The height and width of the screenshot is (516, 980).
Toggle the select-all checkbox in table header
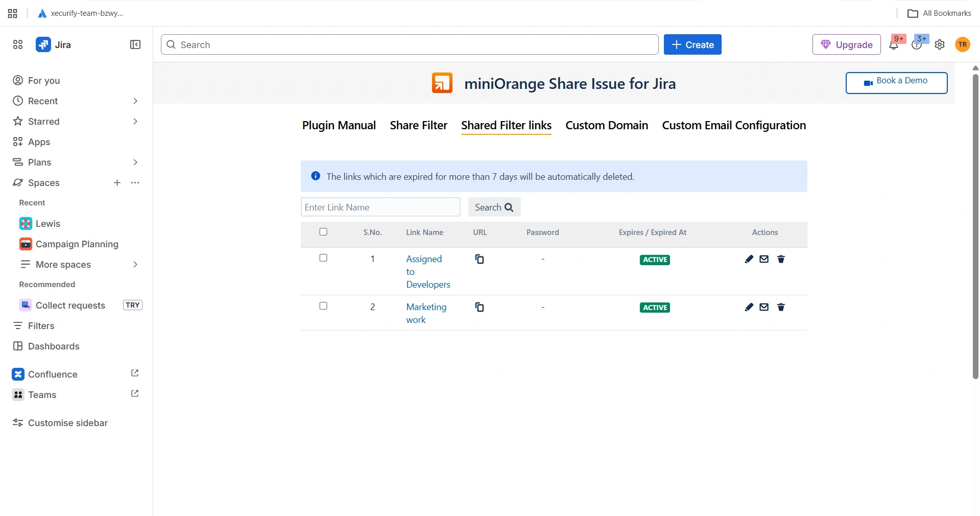point(323,232)
